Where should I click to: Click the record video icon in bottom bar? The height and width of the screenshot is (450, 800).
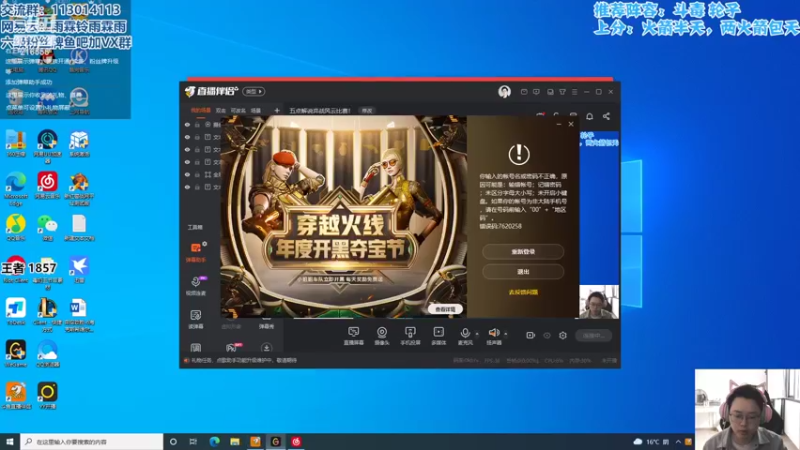coord(531,335)
